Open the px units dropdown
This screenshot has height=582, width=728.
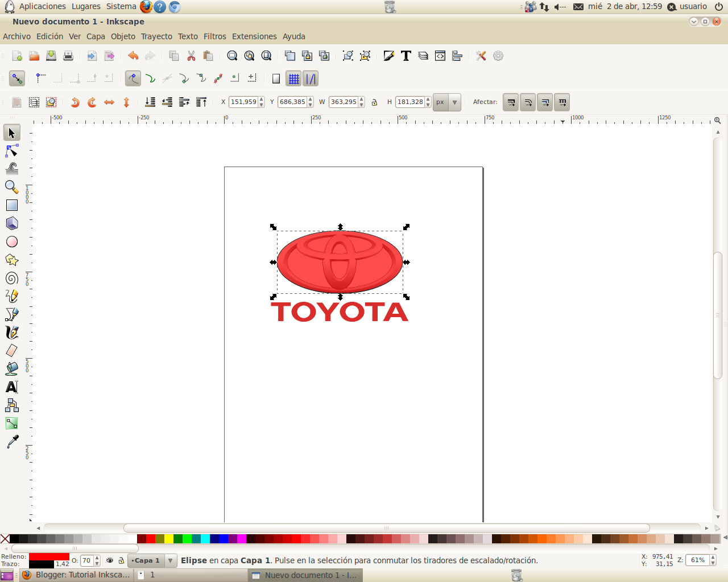(x=447, y=102)
